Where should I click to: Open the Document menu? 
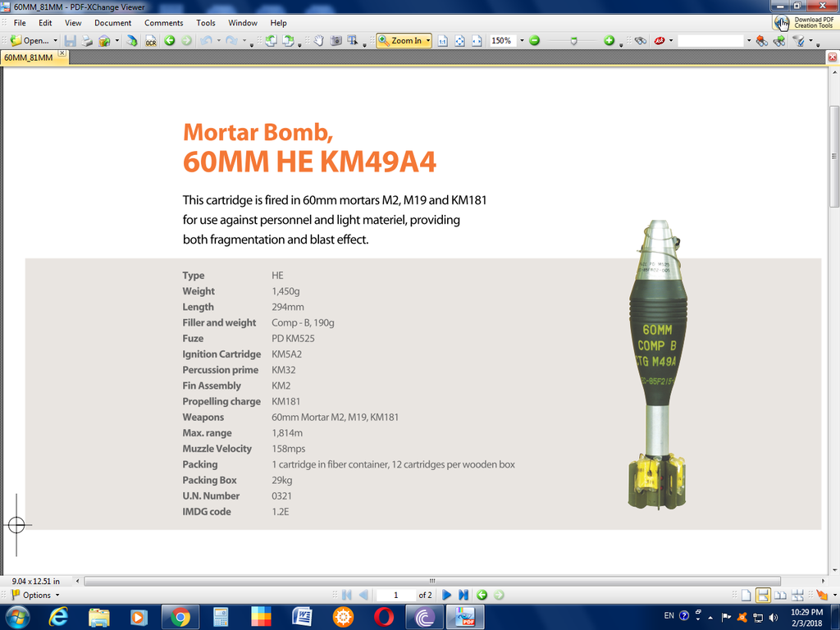(x=112, y=23)
